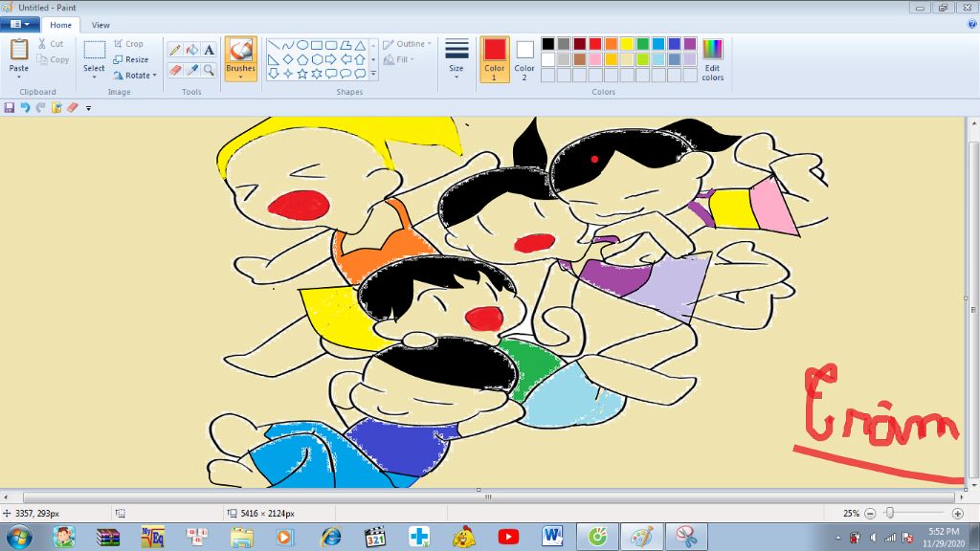Image resolution: width=980 pixels, height=551 pixels.
Task: Select the Color picker eyedropper tool
Action: coord(192,70)
